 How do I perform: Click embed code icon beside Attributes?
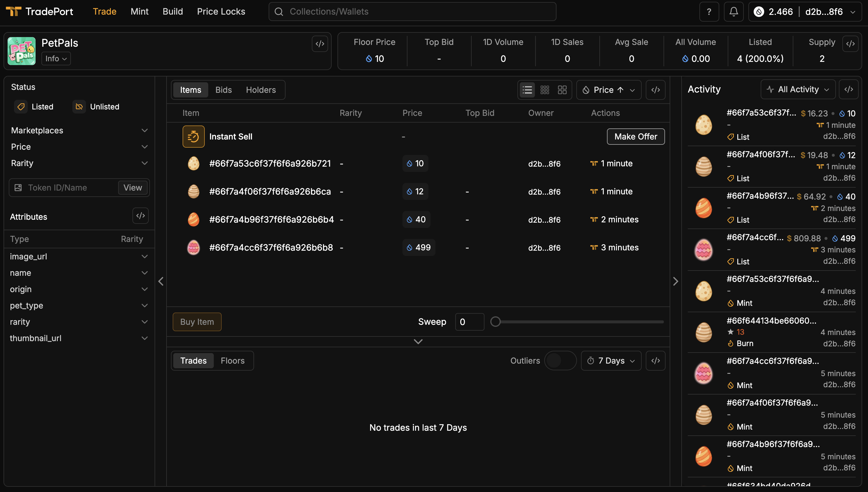click(x=141, y=216)
